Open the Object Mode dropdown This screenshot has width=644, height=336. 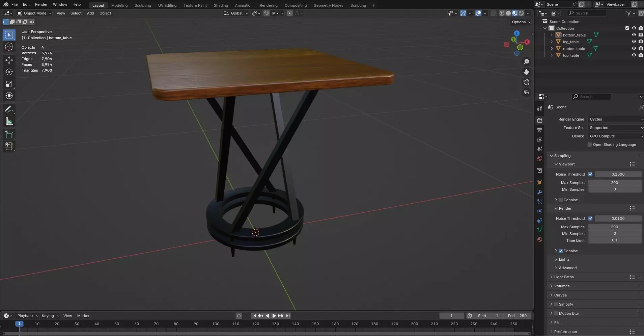point(34,13)
